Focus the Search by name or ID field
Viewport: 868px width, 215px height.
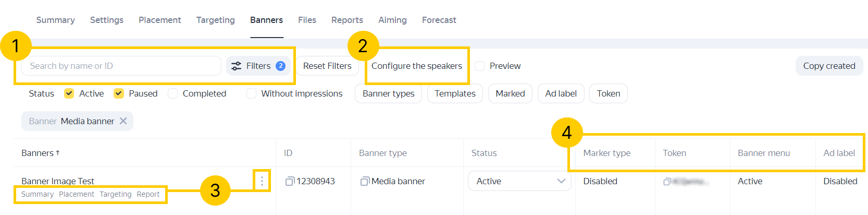click(121, 66)
